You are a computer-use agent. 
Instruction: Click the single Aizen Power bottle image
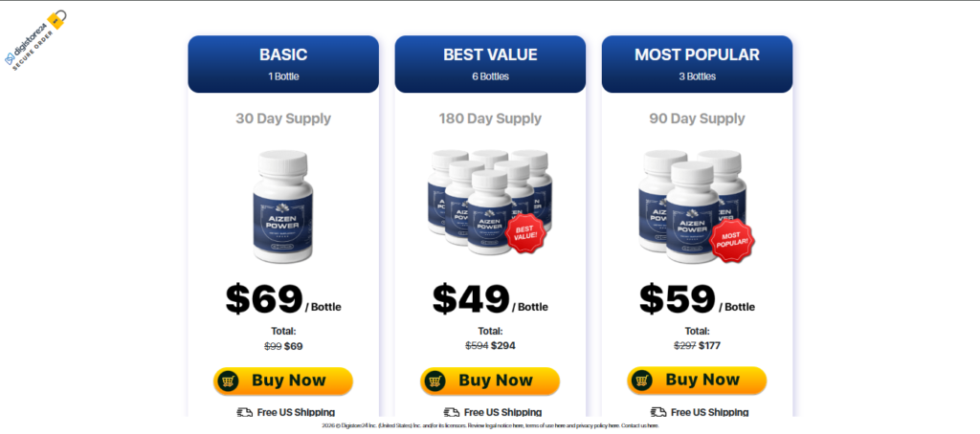click(x=283, y=206)
